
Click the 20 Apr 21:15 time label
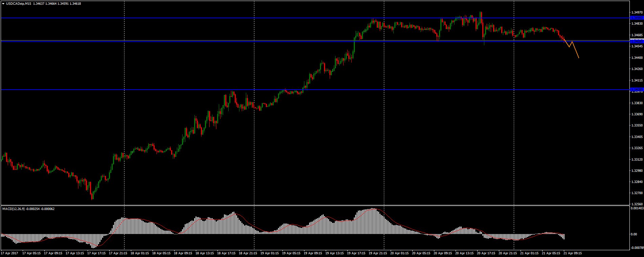pyautogui.click(x=508, y=253)
